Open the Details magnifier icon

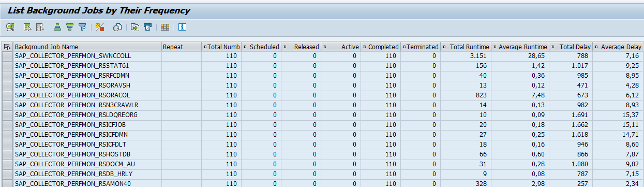click(10, 27)
